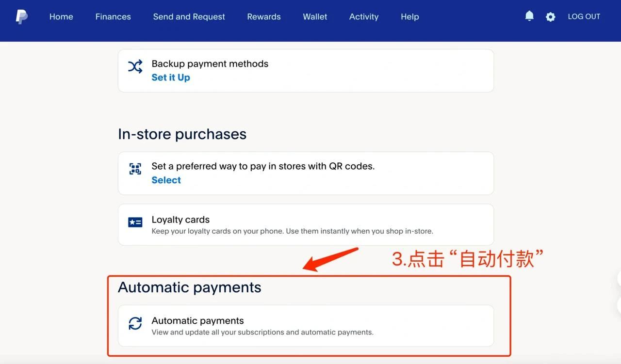Navigate to Send and Request

[x=189, y=16]
